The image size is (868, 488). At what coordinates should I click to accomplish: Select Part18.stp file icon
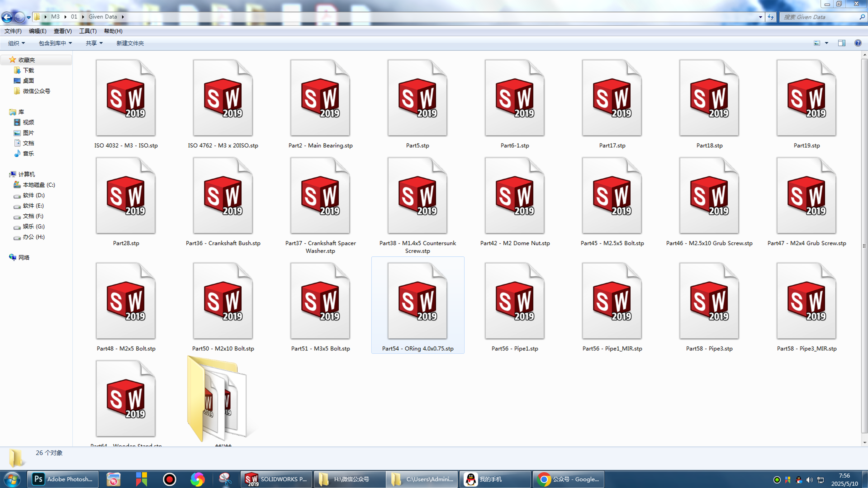709,98
